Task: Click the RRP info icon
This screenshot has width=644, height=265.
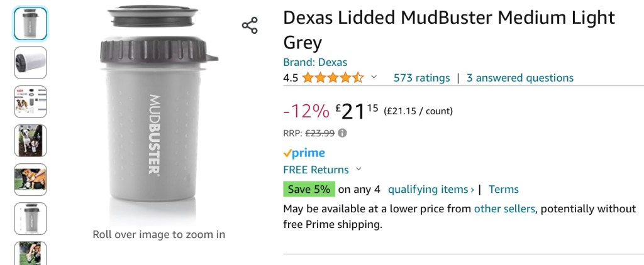Action: [342, 133]
